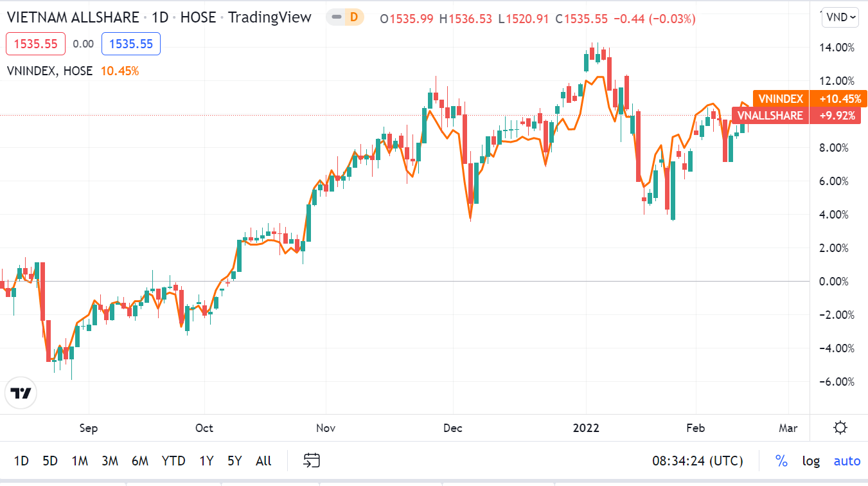This screenshot has height=486, width=868.
Task: Open chart settings gear icon
Action: (840, 428)
